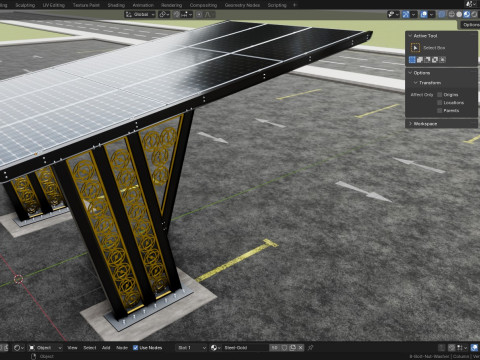
Task: Open gizmo options dropdown arrow
Action: tap(414, 14)
